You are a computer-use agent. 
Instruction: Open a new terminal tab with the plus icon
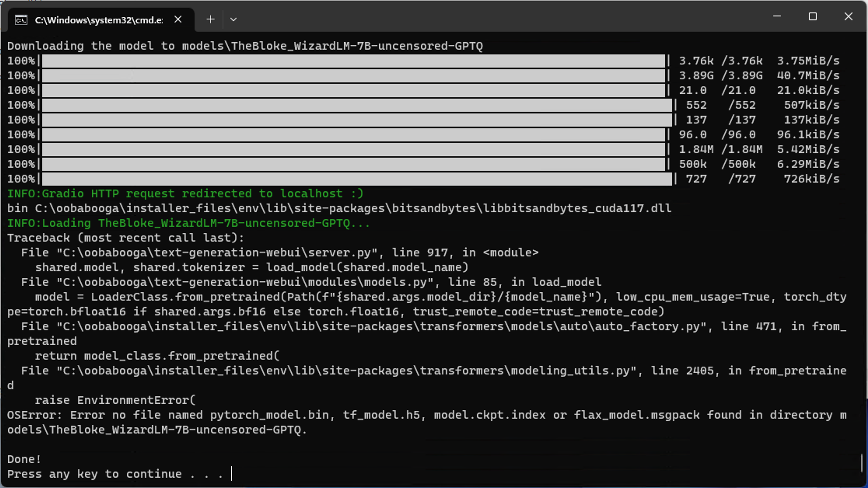coord(210,19)
